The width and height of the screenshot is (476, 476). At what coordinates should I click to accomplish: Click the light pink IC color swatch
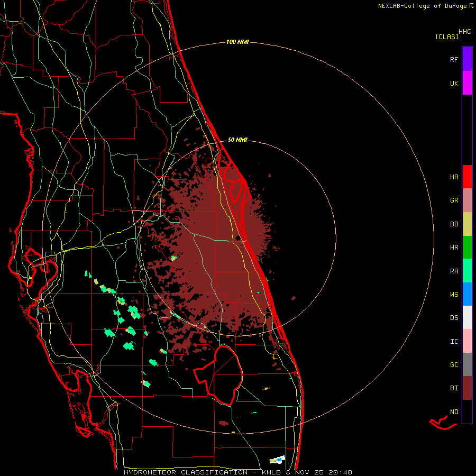click(467, 341)
